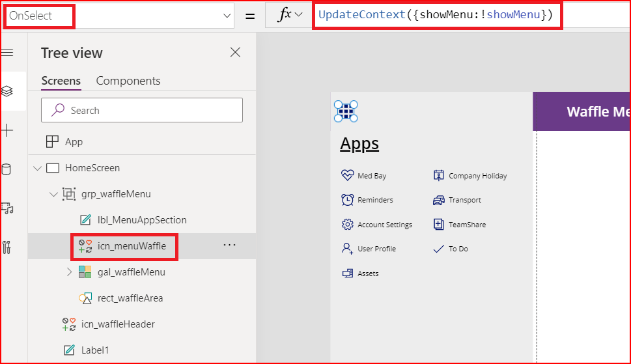The height and width of the screenshot is (364, 631).
Task: Open the hamburger menu icon in left rail
Action: (x=8, y=53)
